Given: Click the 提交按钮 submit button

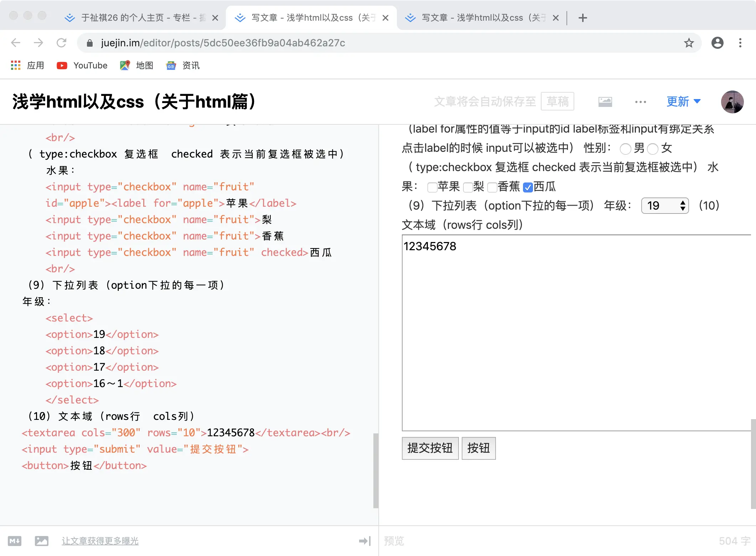Looking at the screenshot, I should 430,448.
